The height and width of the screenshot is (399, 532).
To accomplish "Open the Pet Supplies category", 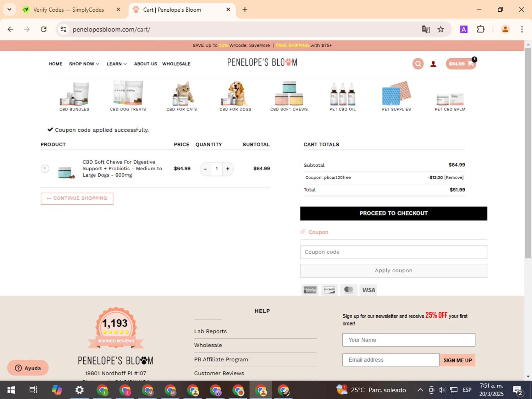I will (396, 96).
